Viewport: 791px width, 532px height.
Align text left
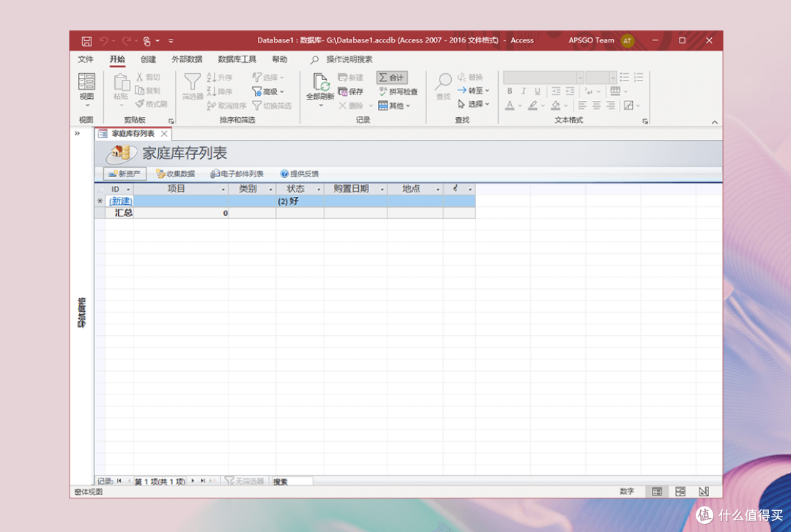[582, 105]
